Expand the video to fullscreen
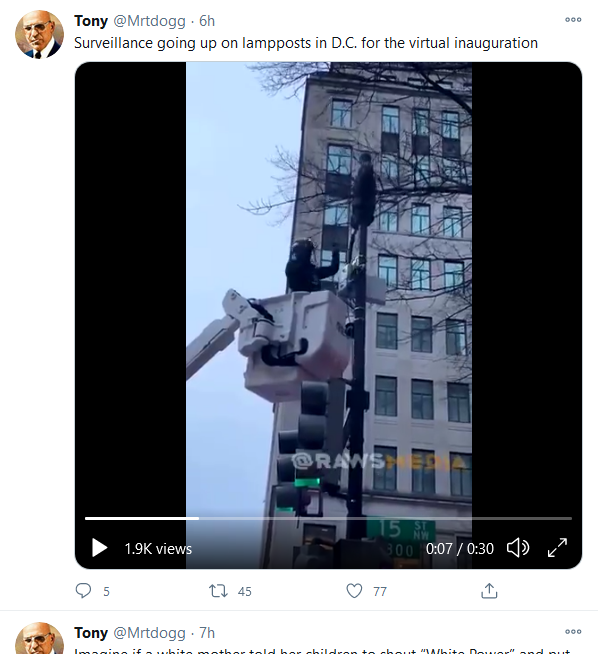598x654 pixels. pos(558,548)
